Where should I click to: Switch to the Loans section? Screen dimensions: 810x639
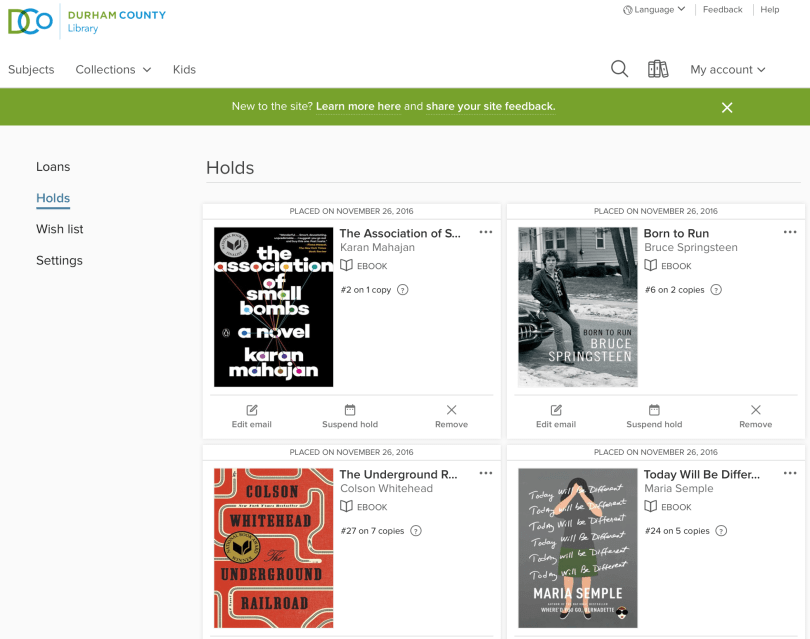(x=53, y=167)
